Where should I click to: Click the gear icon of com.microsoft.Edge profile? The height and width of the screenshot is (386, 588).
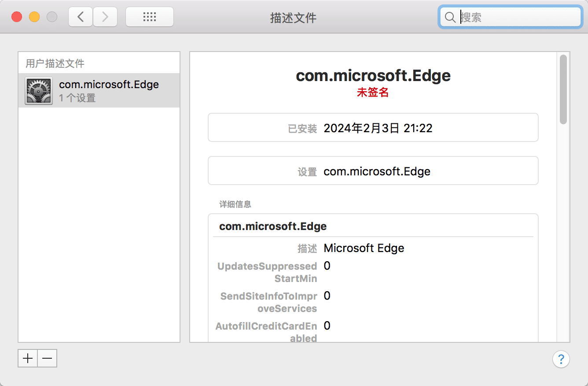(39, 91)
